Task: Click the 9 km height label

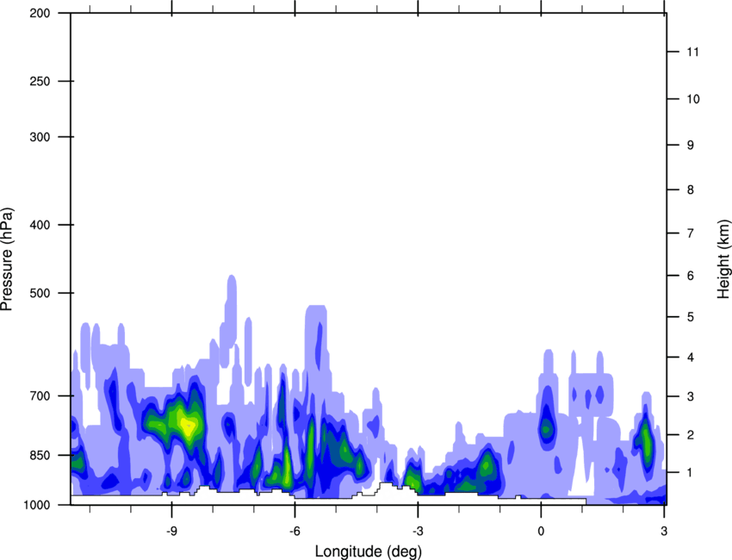Action: coord(691,146)
